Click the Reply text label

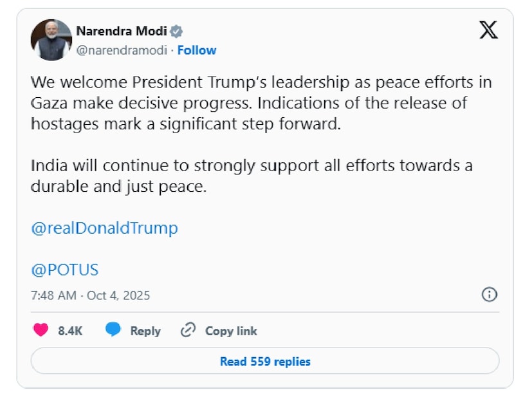(145, 331)
